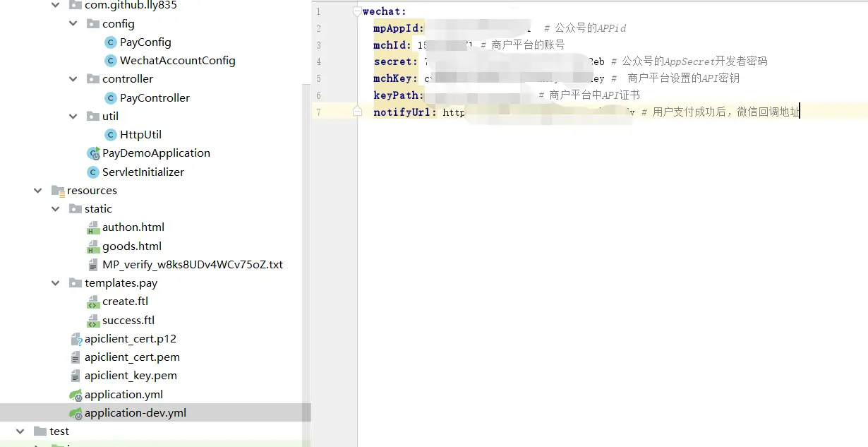Select apiclient_key.pem in the project tree
This screenshot has width=868, height=447.
[x=131, y=376]
